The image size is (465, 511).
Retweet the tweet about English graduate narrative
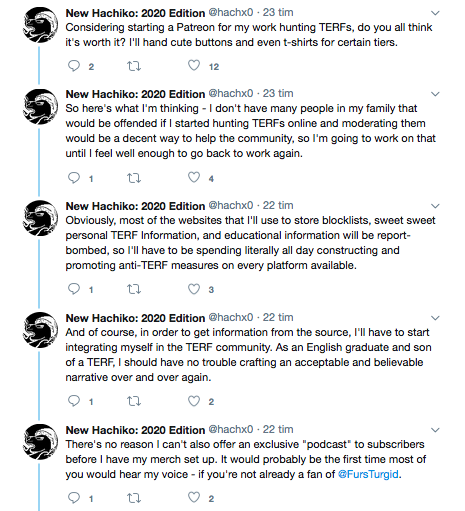(134, 401)
